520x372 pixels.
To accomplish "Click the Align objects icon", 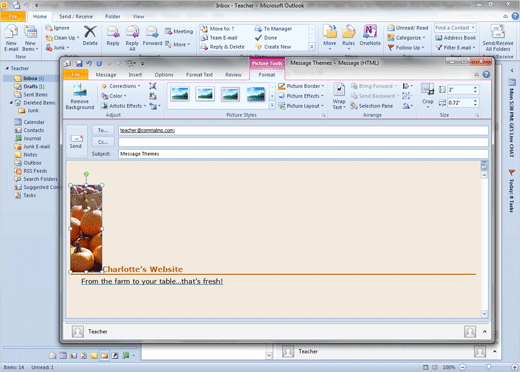I will pos(407,86).
